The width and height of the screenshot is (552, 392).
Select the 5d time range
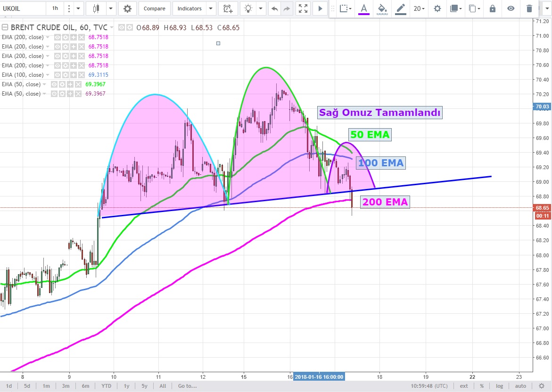[27, 386]
